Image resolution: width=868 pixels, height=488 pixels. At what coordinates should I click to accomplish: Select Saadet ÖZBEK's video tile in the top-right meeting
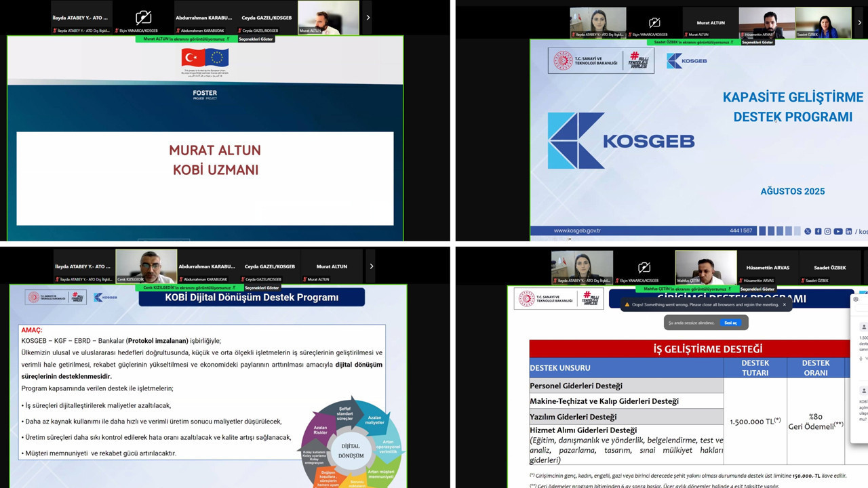823,22
